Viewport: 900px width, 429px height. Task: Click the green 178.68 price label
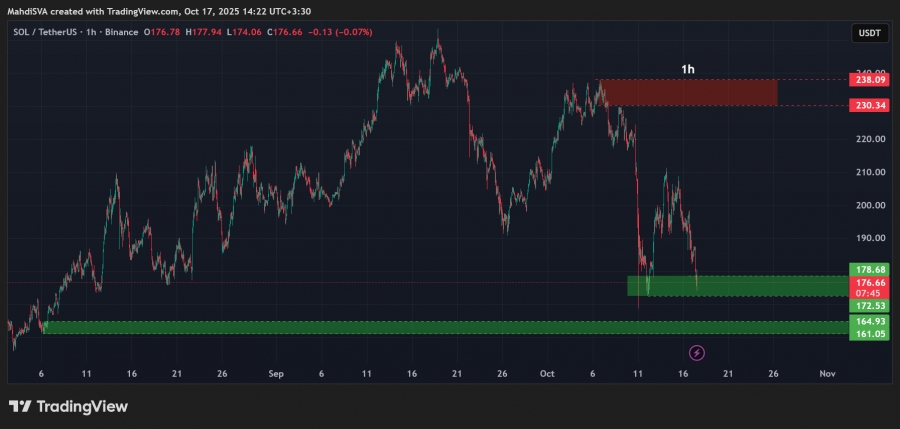[x=866, y=270]
